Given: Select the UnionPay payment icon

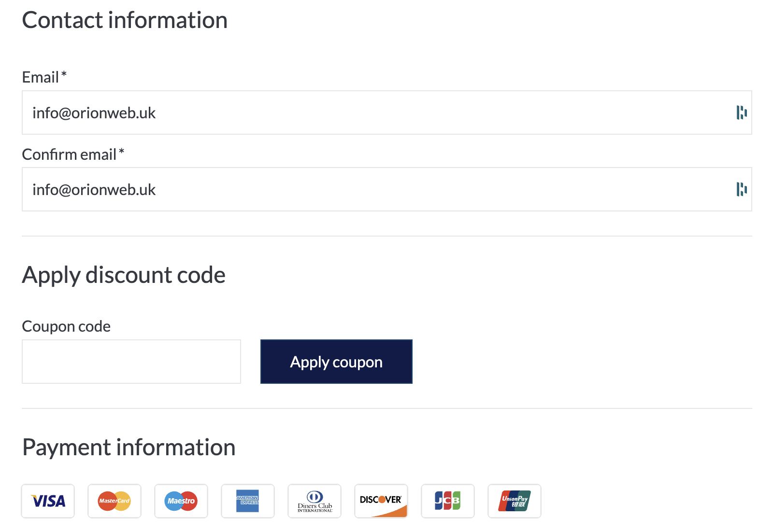Looking at the screenshot, I should (x=514, y=501).
